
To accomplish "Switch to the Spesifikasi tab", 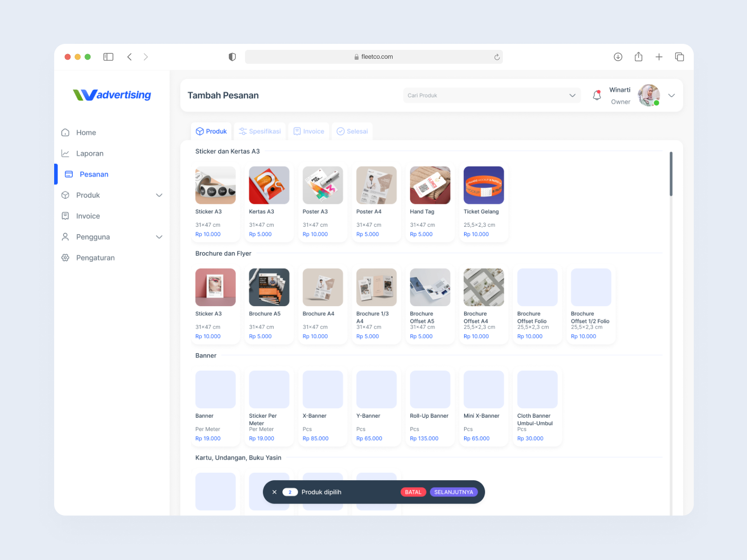I will 260,131.
